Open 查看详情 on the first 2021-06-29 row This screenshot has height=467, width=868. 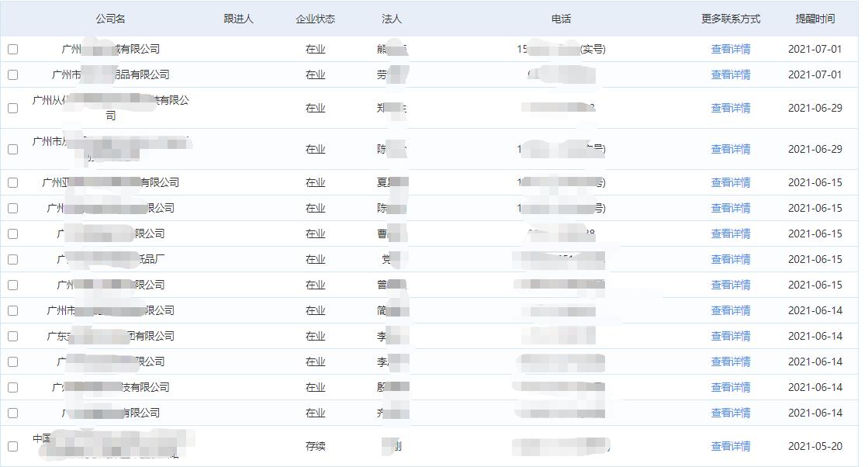[x=730, y=108]
